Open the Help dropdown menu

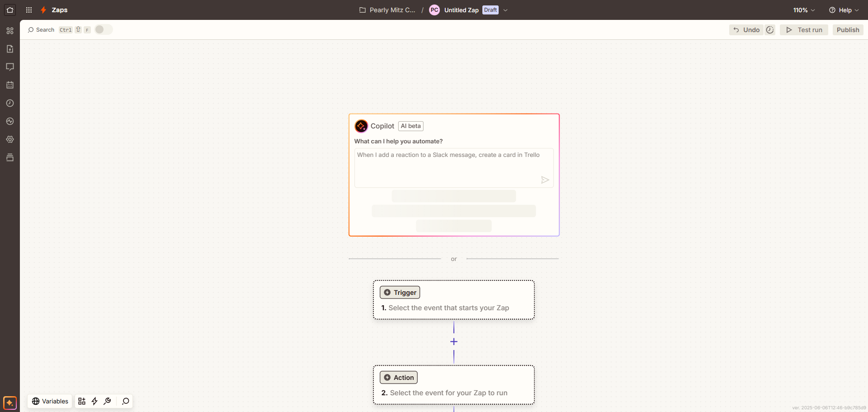pyautogui.click(x=844, y=10)
